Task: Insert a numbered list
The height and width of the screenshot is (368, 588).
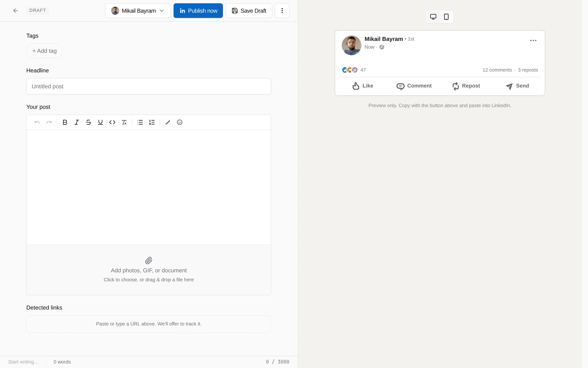Action: point(152,122)
